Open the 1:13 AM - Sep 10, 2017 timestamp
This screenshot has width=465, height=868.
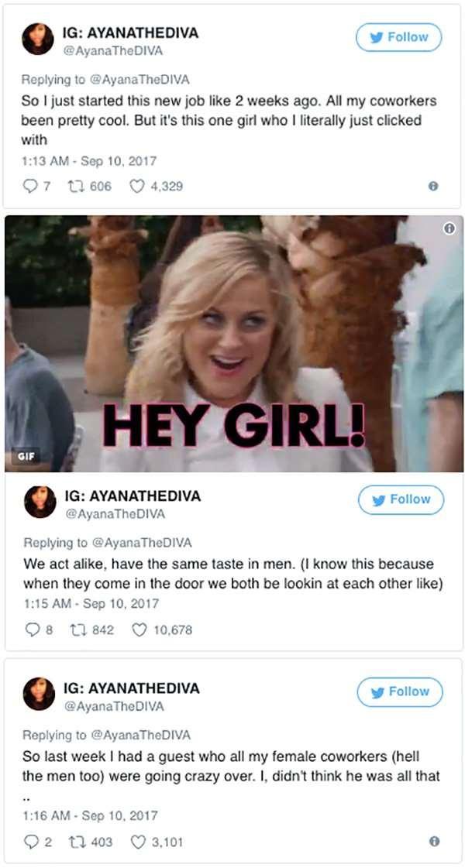pyautogui.click(x=89, y=161)
